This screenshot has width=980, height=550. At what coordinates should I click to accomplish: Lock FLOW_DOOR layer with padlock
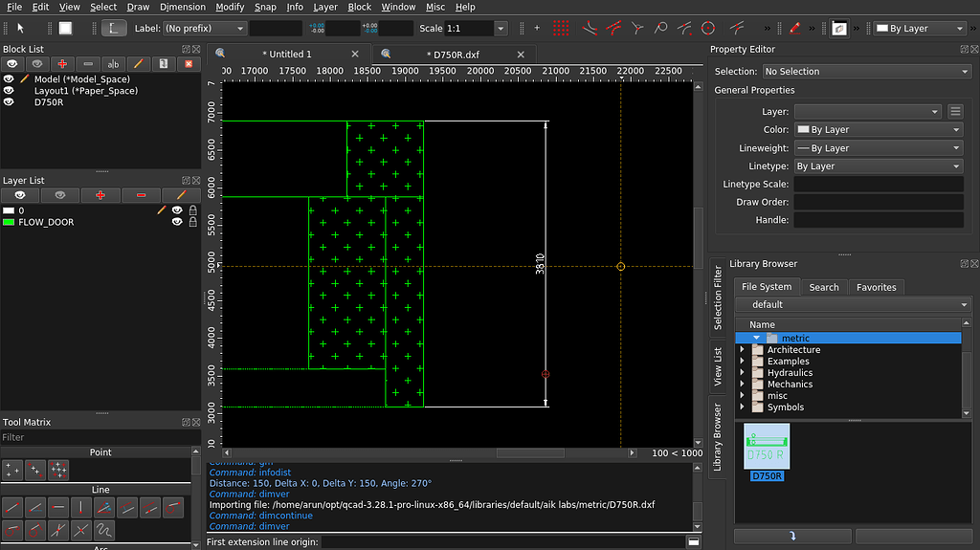pos(193,222)
